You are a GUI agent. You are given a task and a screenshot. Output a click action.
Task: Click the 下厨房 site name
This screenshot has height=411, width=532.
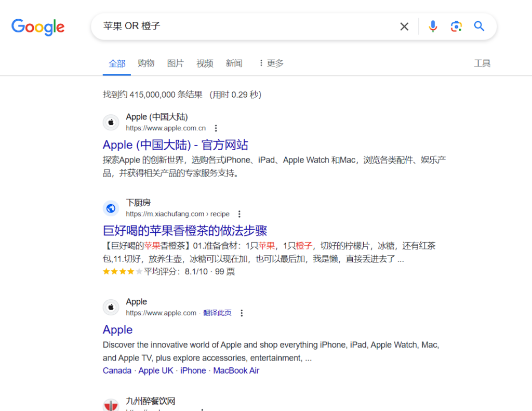(x=138, y=203)
